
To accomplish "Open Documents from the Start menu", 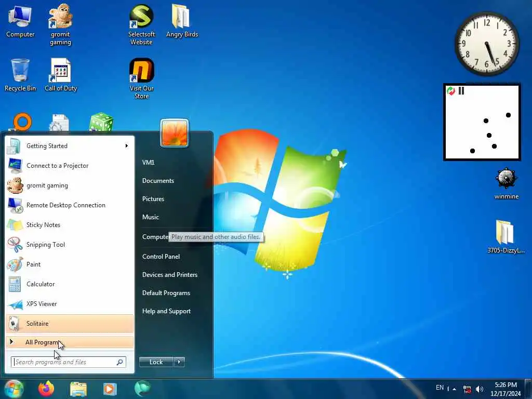I will [x=158, y=180].
